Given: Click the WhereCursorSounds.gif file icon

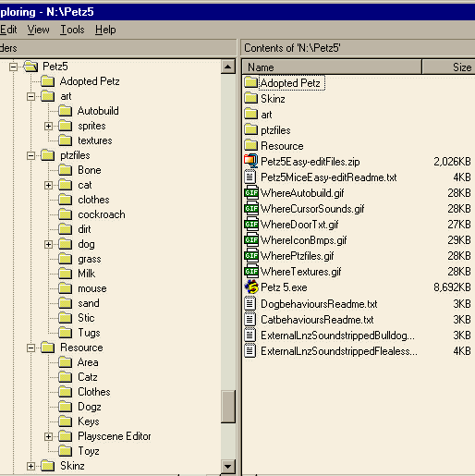Looking at the screenshot, I should click(251, 209).
